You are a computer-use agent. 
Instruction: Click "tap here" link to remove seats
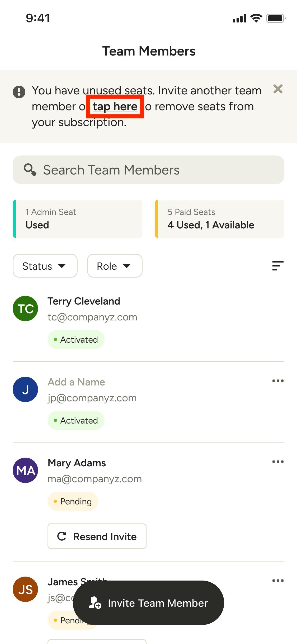115,107
